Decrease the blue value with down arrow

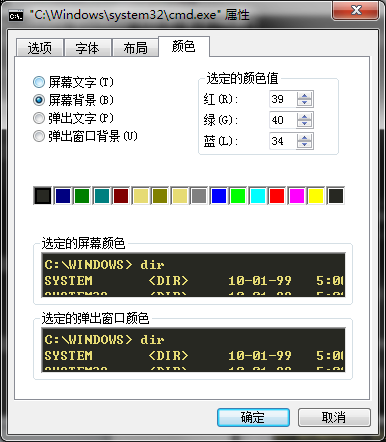(304, 145)
